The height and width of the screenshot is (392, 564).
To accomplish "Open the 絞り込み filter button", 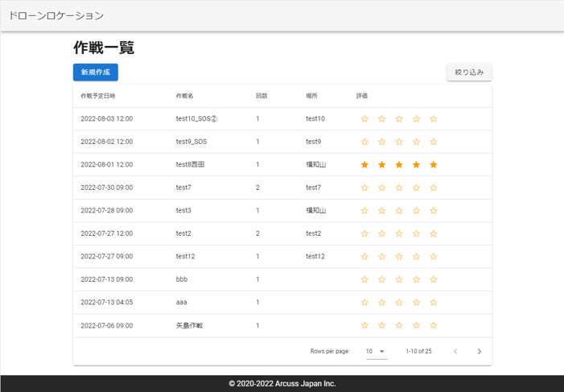I will 469,72.
